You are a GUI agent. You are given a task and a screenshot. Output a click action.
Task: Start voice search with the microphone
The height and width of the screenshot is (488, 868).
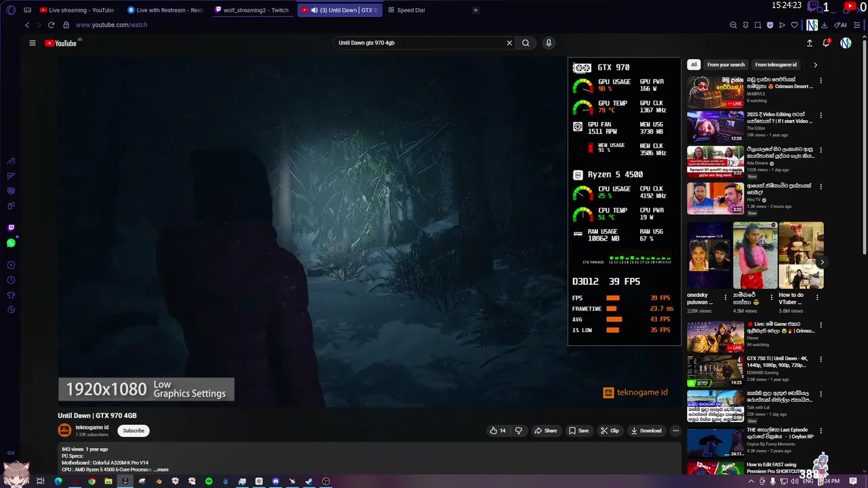[549, 43]
